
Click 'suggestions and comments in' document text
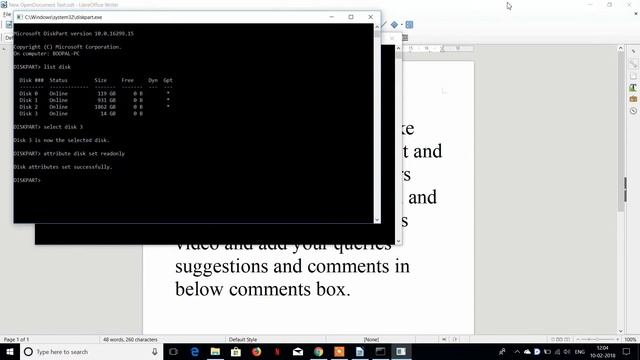pyautogui.click(x=292, y=267)
